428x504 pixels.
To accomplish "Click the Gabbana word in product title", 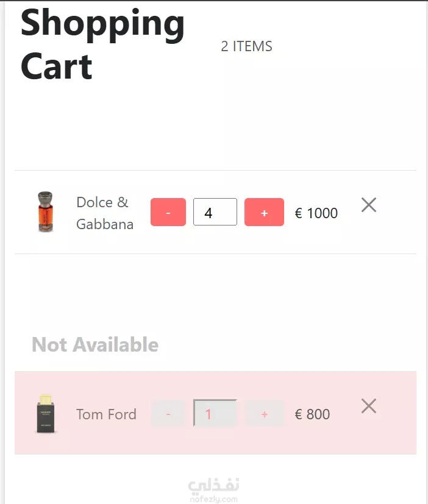I will click(105, 224).
